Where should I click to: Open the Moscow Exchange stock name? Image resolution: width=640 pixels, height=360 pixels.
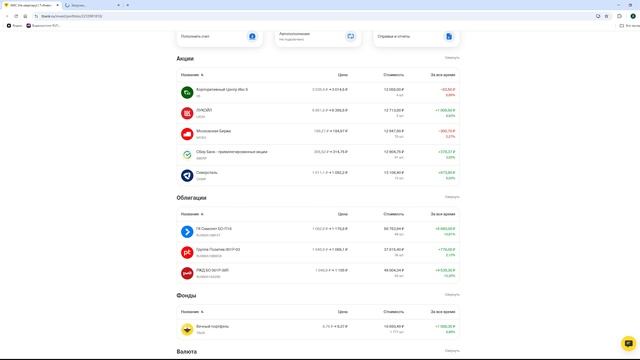(x=213, y=131)
